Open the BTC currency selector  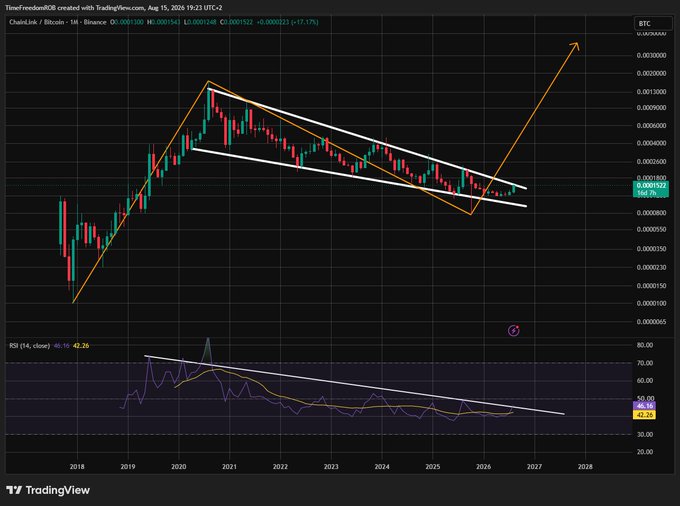tap(653, 23)
